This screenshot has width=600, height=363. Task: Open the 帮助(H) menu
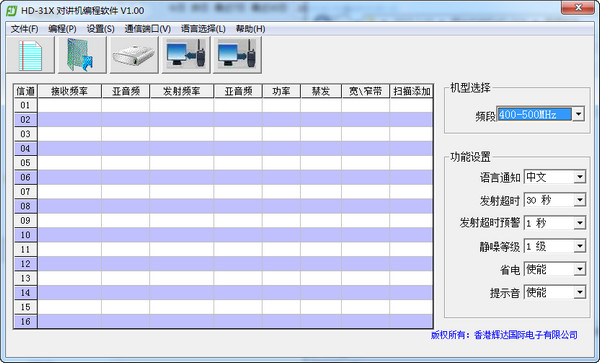pos(250,29)
